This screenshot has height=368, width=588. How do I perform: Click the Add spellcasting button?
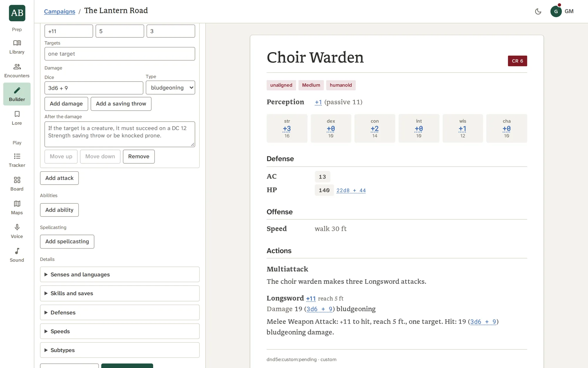(67, 242)
